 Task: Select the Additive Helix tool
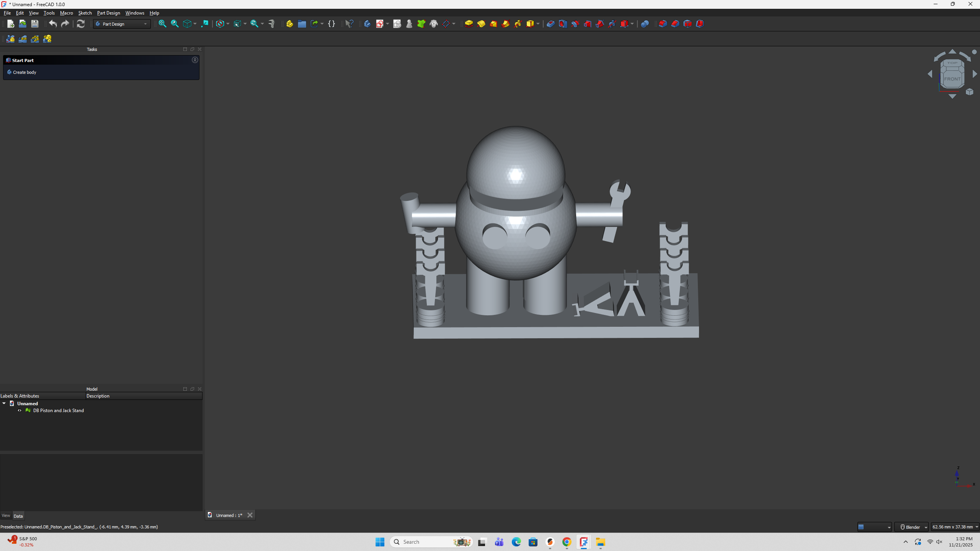[518, 24]
